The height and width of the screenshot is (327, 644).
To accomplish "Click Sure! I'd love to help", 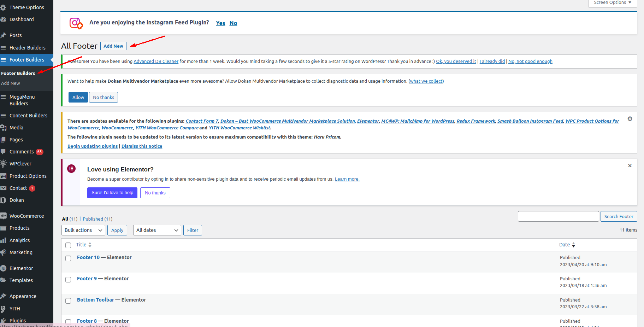I will point(112,193).
